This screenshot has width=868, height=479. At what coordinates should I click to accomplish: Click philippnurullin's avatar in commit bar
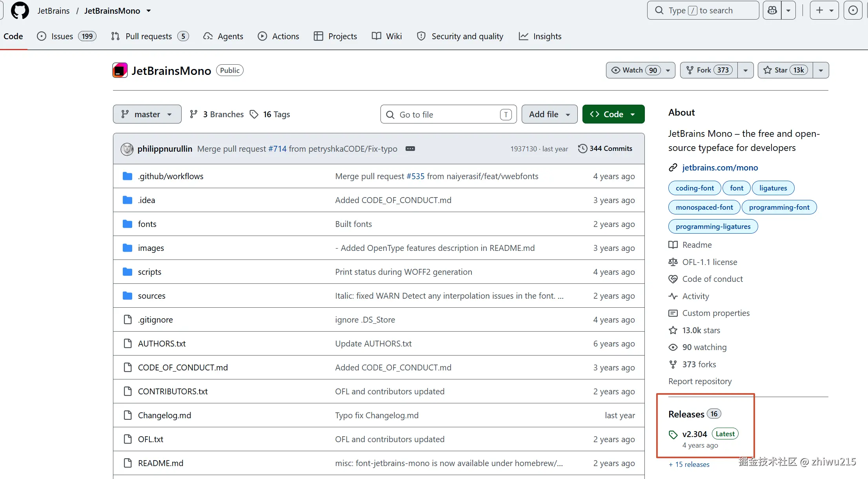click(x=127, y=149)
